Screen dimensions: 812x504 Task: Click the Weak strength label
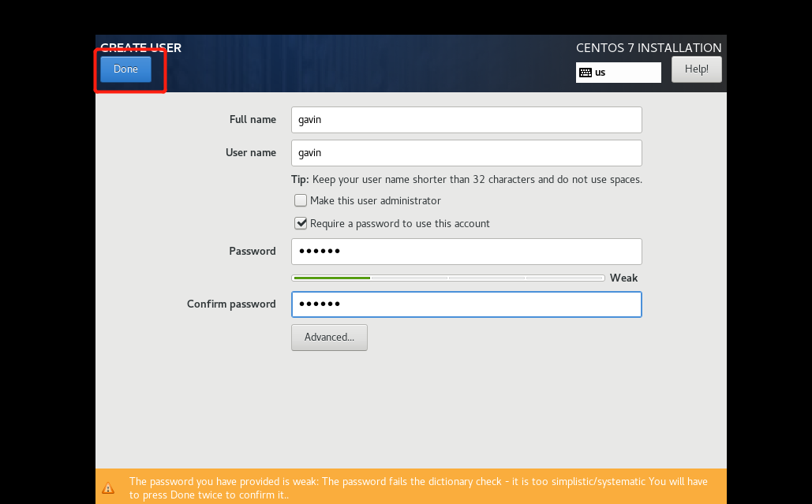tap(623, 278)
